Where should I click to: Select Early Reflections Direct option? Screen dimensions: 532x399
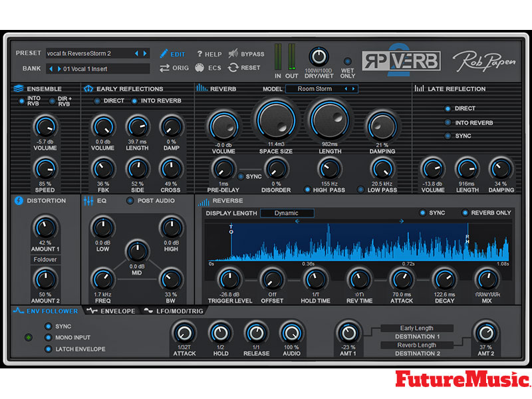click(x=97, y=101)
